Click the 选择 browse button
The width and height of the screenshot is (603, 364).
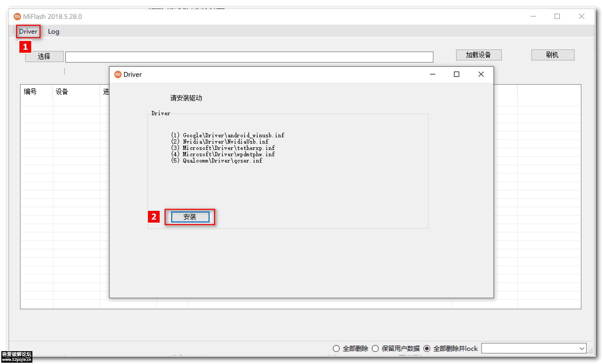(44, 56)
